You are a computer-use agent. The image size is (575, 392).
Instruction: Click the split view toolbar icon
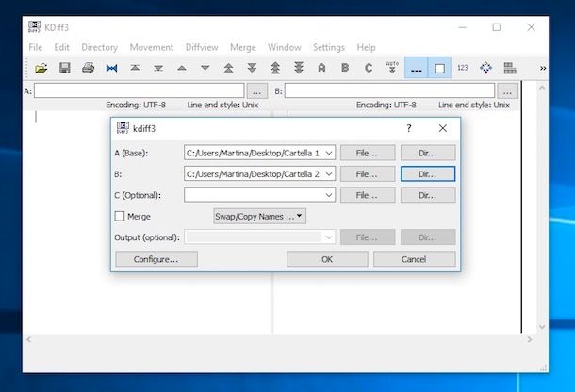[510, 68]
